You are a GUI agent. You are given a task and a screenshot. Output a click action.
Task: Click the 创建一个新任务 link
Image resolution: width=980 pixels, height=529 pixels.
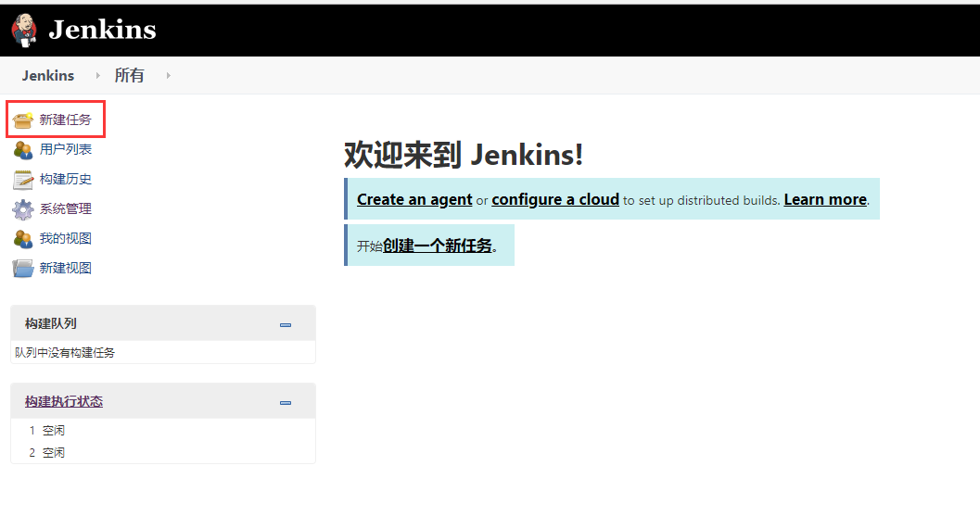[x=438, y=246]
